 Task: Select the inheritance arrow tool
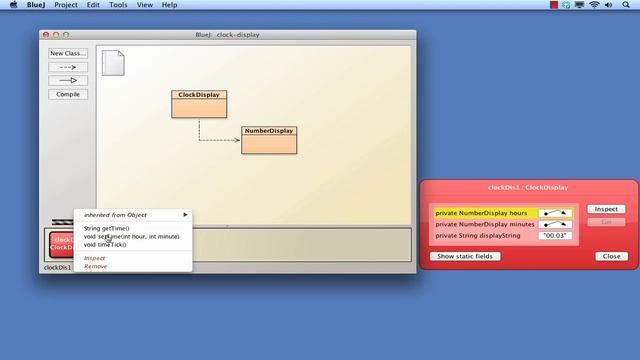(68, 80)
